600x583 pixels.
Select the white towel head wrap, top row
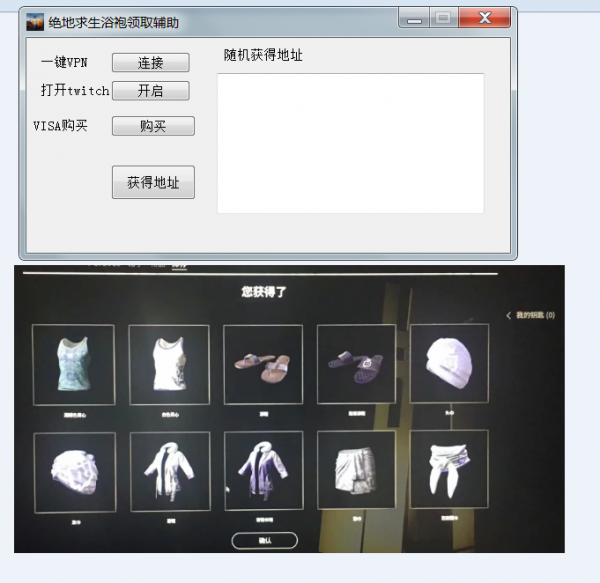click(x=449, y=363)
